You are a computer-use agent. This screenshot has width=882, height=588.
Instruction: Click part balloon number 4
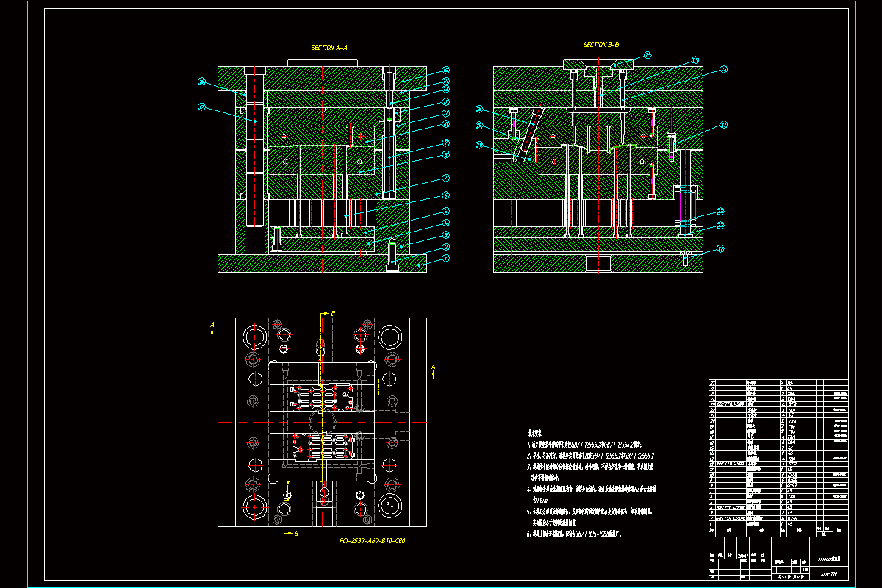point(445,223)
